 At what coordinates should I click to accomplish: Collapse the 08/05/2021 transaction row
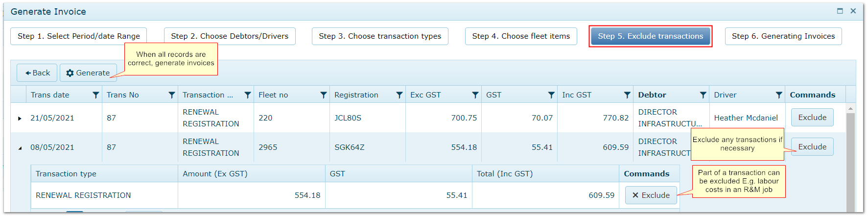(x=20, y=148)
